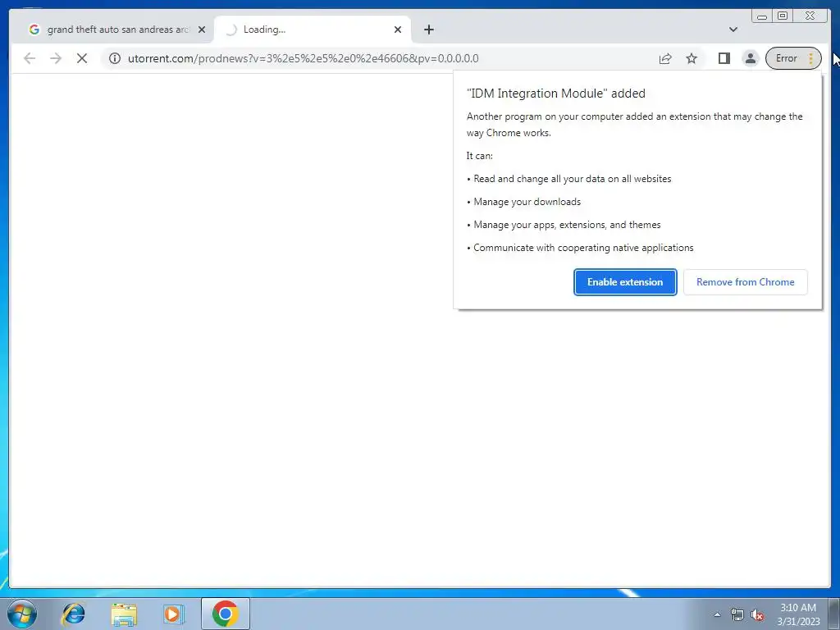The height and width of the screenshot is (630, 840).
Task: Click the forward navigation arrow
Action: click(x=56, y=58)
